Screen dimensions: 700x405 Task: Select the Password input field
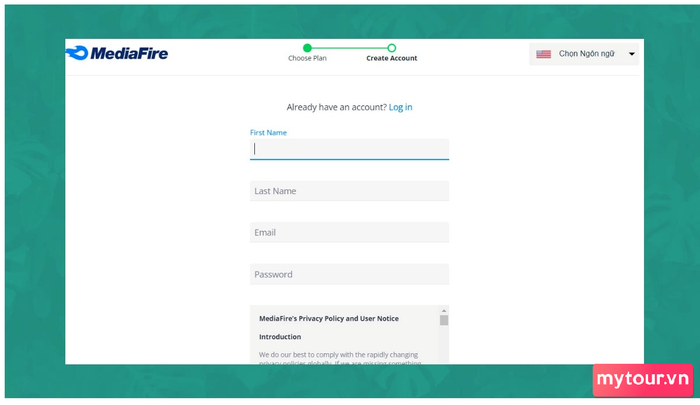tap(349, 274)
